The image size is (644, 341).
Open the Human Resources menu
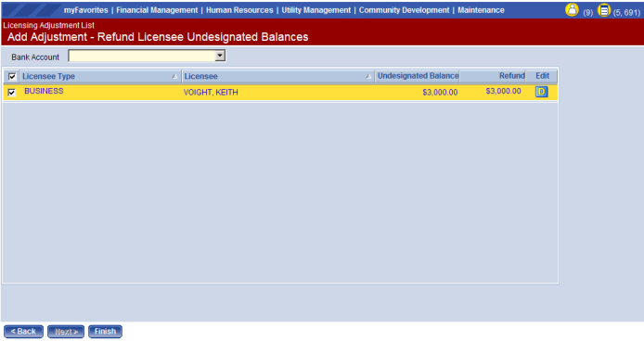point(239,10)
